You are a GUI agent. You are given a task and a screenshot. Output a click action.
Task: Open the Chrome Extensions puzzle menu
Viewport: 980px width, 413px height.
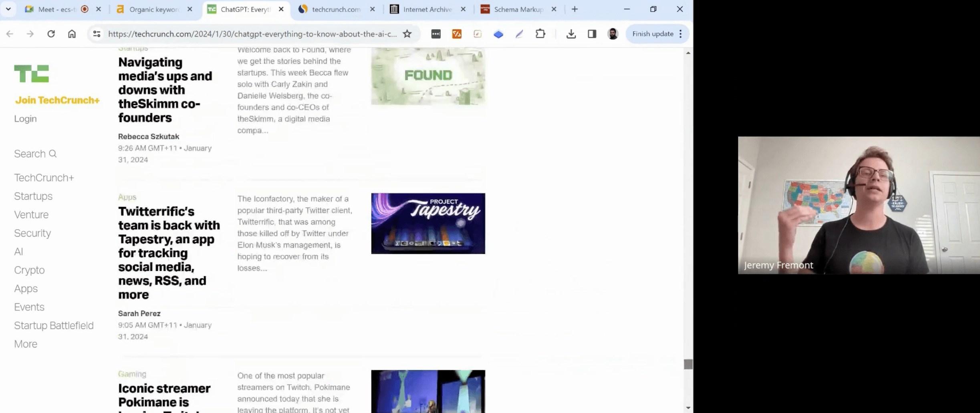pyautogui.click(x=540, y=34)
